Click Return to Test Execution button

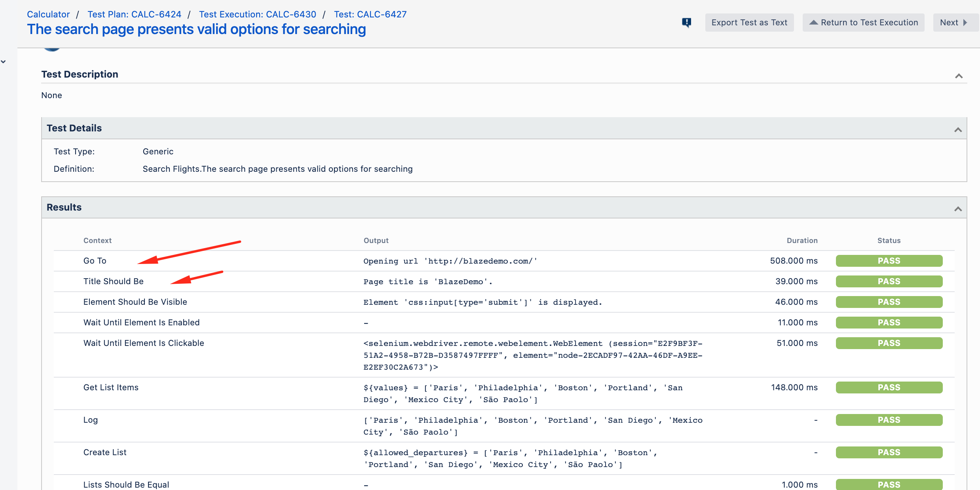coord(863,23)
